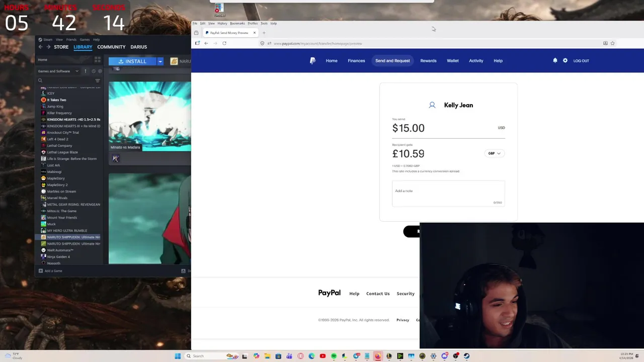
Task: Open Firefox File menu
Action: [195, 23]
